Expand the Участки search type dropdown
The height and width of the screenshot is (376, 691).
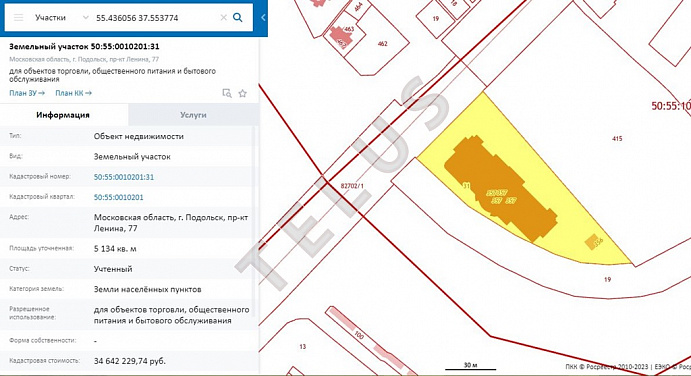[85, 18]
